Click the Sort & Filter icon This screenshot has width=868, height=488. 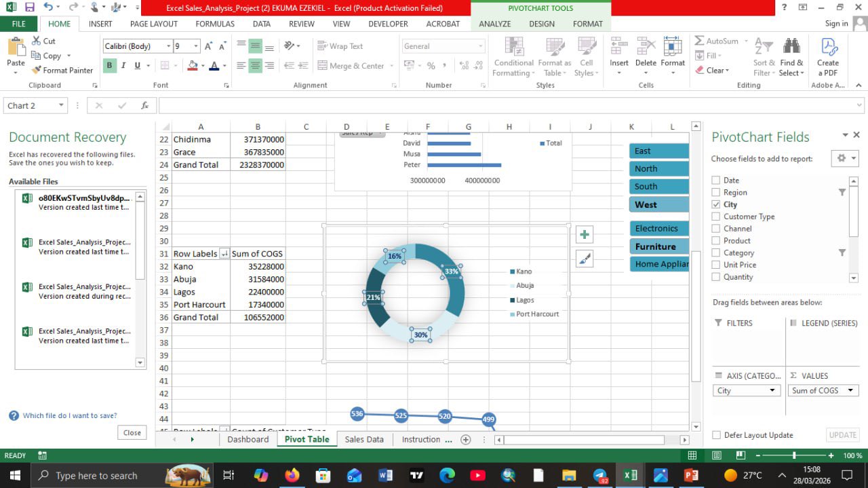pyautogui.click(x=764, y=47)
